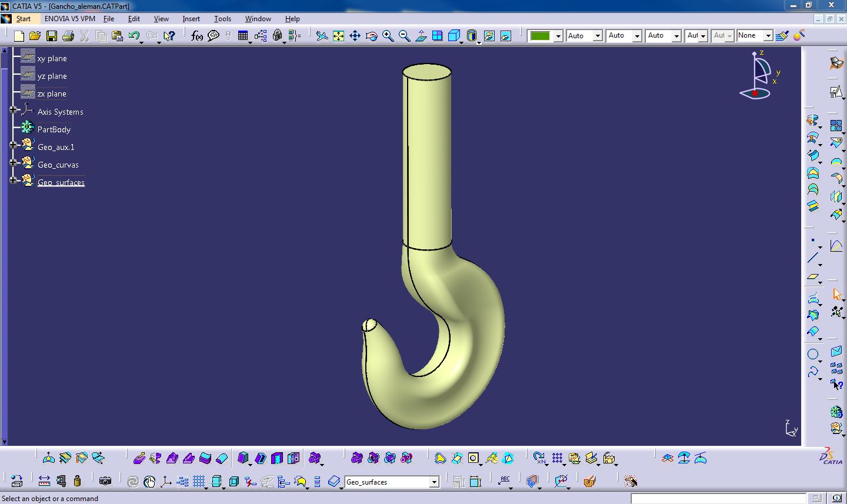The image size is (847, 504).
Task: Expand the Geo_curvas tree node
Action: pyautogui.click(x=13, y=162)
